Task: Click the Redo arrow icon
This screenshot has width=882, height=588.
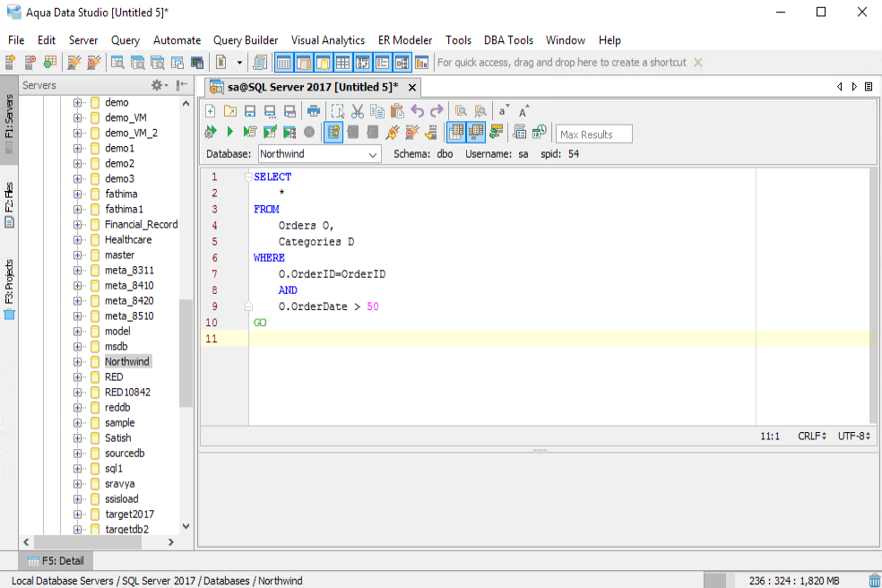Action: [x=437, y=111]
